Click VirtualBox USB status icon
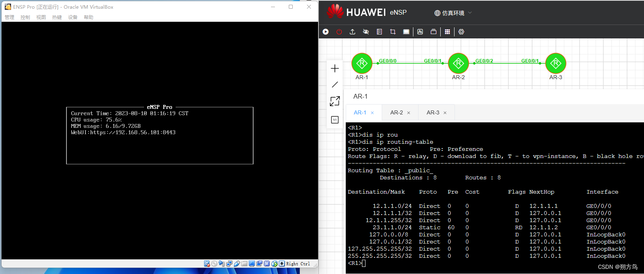644x274 pixels. click(237, 264)
